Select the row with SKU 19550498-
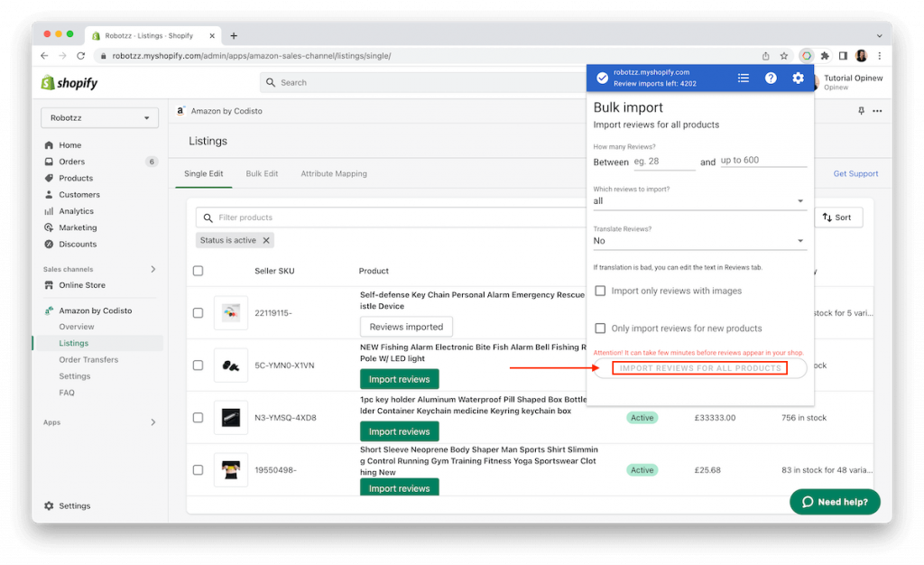924x565 pixels. pos(198,470)
